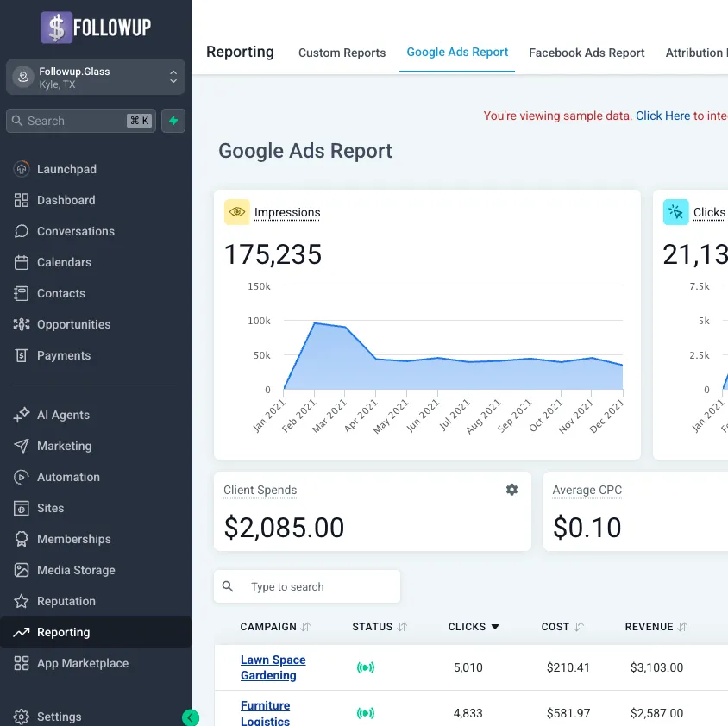The width and height of the screenshot is (728, 726).
Task: Open the Marketing section
Action: point(64,446)
